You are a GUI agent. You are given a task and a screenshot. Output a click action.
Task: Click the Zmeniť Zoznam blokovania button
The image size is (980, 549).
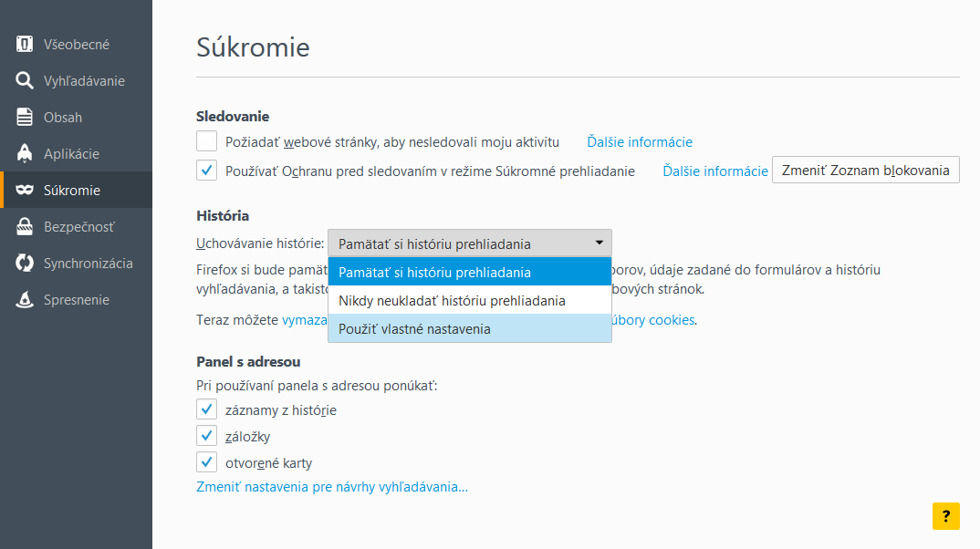coord(866,170)
